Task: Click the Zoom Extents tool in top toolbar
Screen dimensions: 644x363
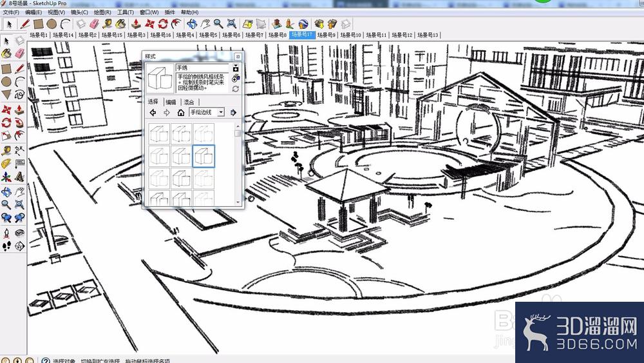Action: [x=232, y=24]
